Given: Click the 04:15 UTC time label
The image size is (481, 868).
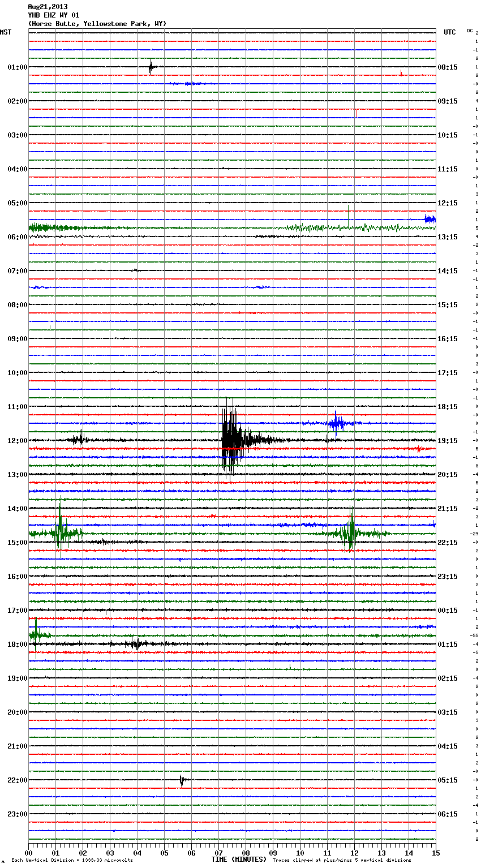Looking at the screenshot, I should 448,746.
